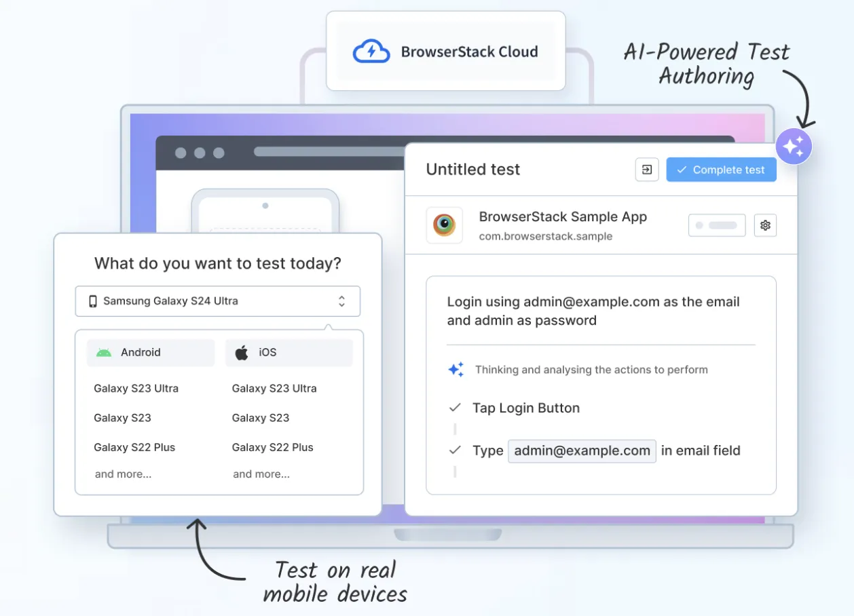Click the browser address bar in background window
Image resolution: width=854 pixels, height=616 pixels.
click(x=329, y=152)
